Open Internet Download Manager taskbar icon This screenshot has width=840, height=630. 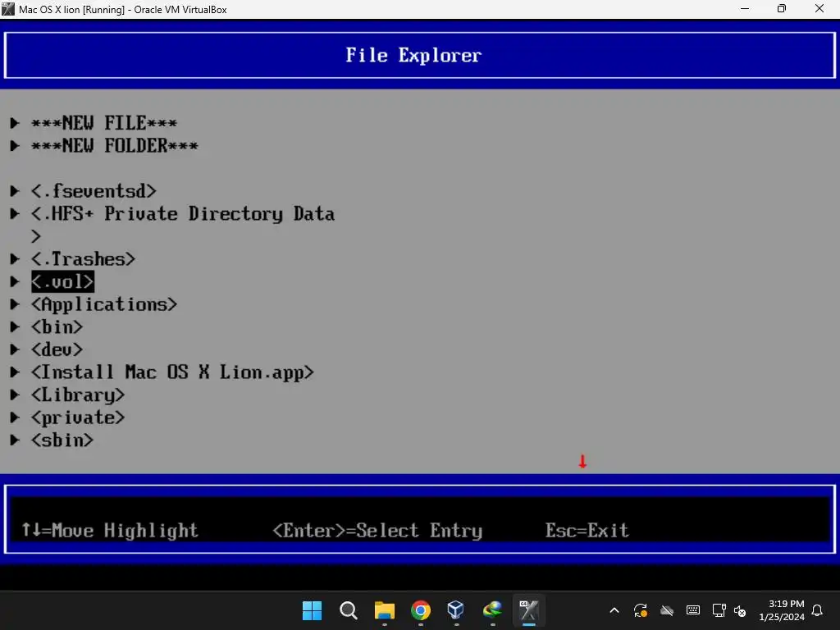pyautogui.click(x=492, y=610)
